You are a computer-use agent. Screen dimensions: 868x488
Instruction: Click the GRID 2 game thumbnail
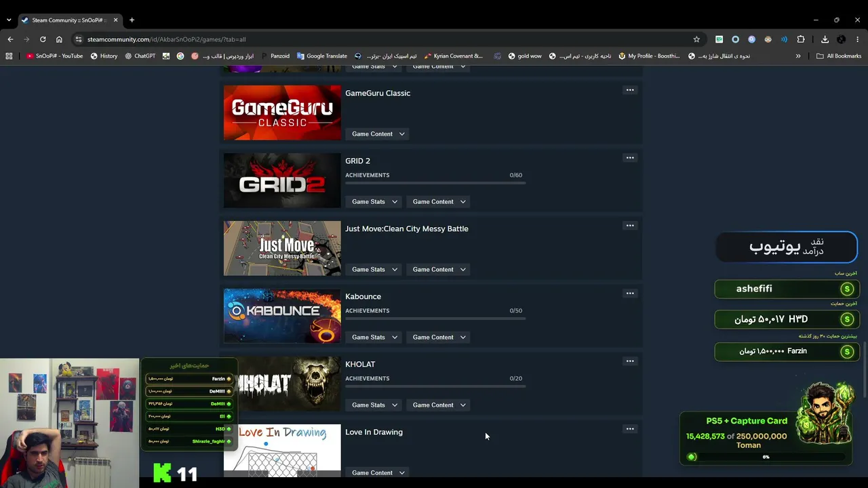point(282,180)
